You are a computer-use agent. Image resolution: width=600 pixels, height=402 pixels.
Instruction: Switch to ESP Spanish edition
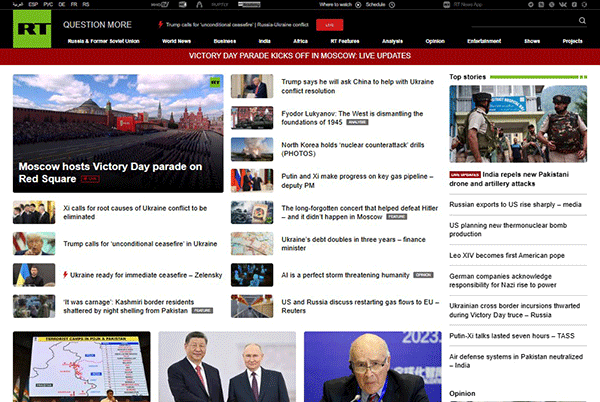[33, 5]
